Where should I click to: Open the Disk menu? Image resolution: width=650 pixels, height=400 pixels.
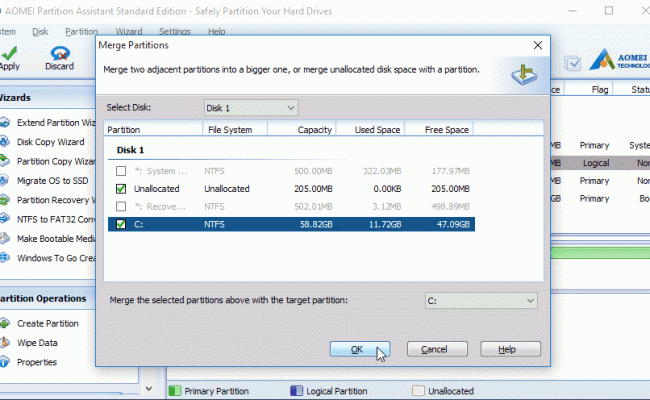pos(40,32)
